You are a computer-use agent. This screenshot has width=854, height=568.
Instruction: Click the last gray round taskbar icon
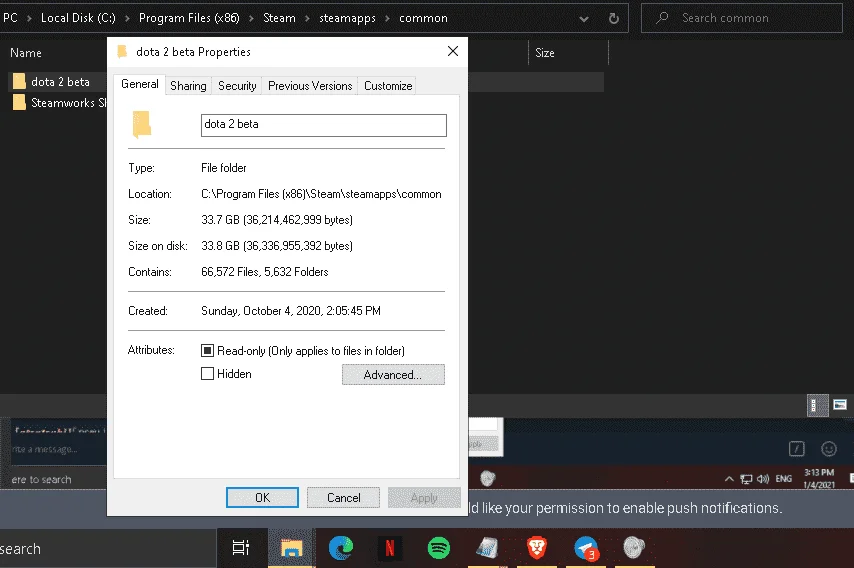tap(634, 548)
